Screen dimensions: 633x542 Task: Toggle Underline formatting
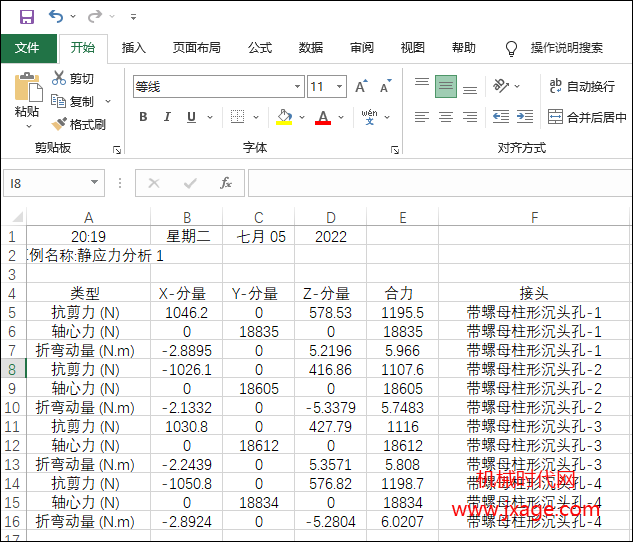pos(191,117)
